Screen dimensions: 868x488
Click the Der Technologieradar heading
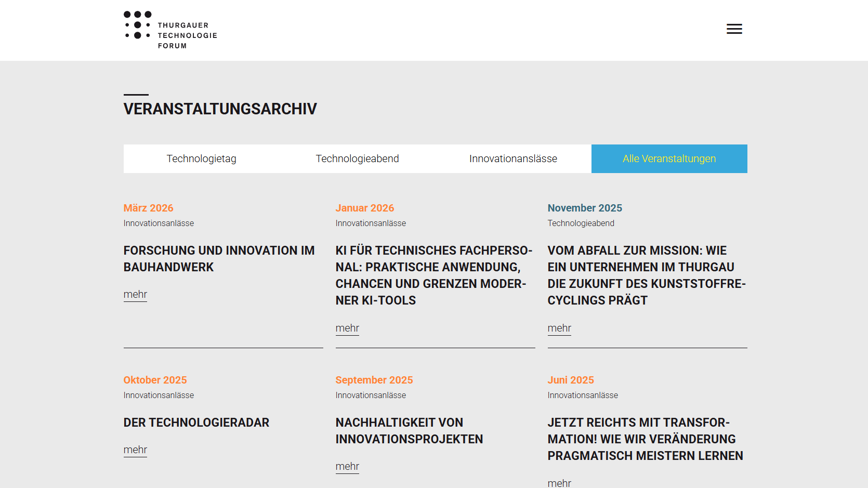click(x=196, y=423)
